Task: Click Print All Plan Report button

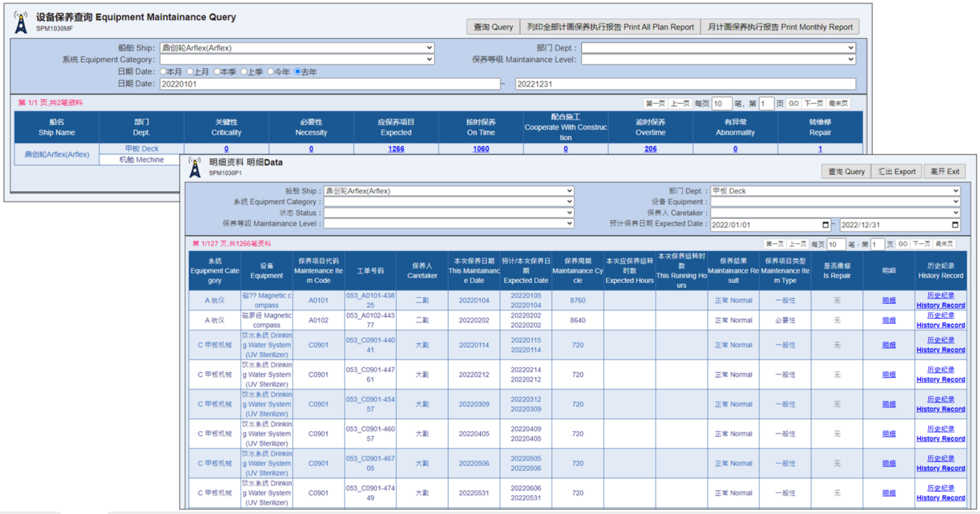Action: pyautogui.click(x=610, y=27)
